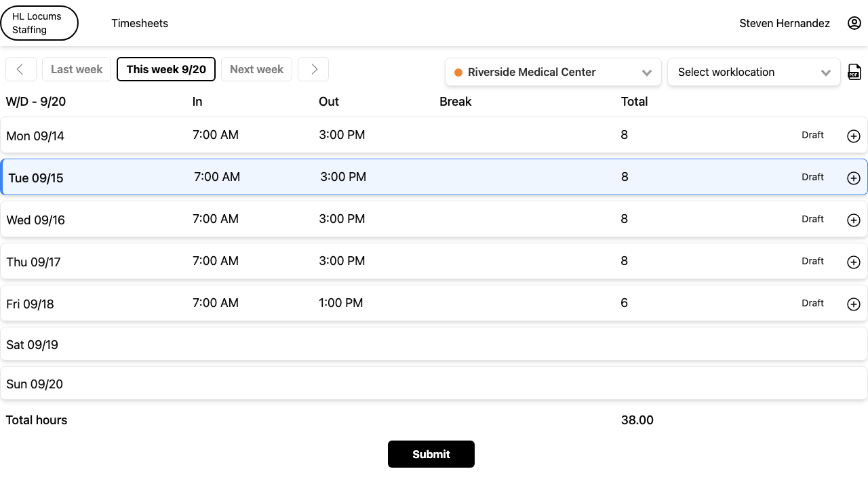Click the Draft status on Mon 09/14
The image size is (868, 488).
[x=812, y=135]
